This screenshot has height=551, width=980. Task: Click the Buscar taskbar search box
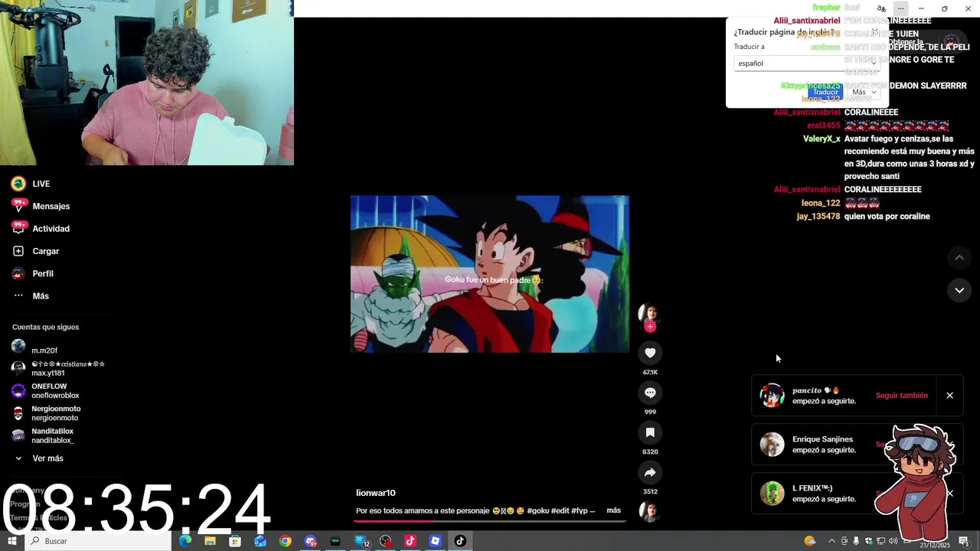(x=98, y=541)
